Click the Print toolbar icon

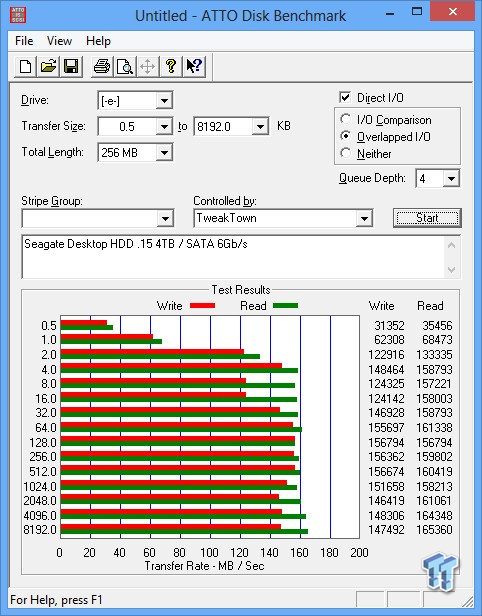click(x=102, y=66)
